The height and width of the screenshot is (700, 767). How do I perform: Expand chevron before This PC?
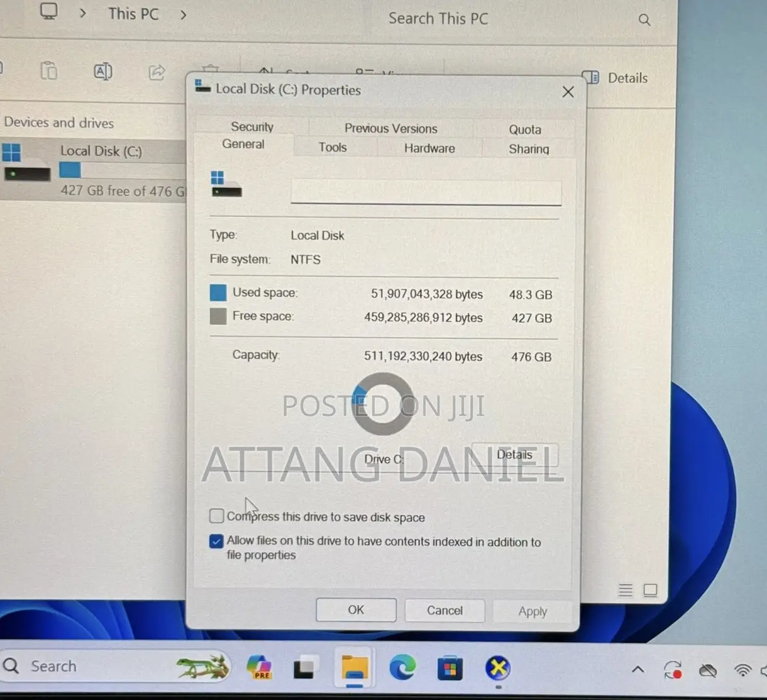83,14
